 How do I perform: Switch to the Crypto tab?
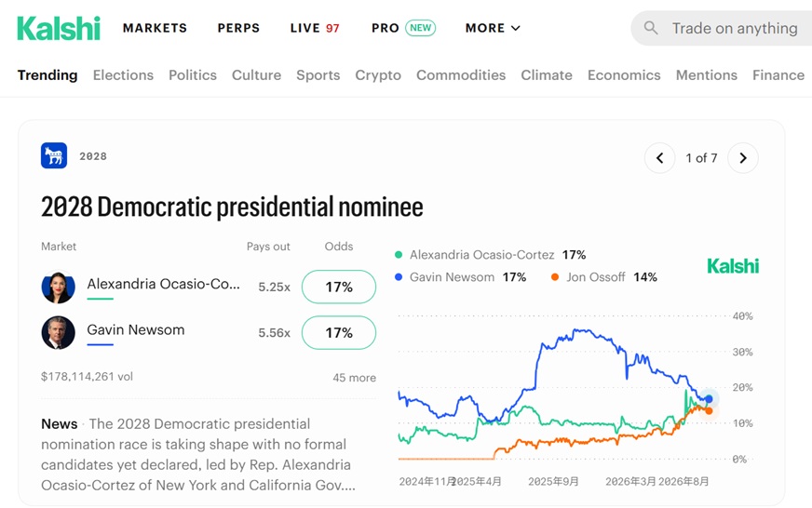pos(378,75)
